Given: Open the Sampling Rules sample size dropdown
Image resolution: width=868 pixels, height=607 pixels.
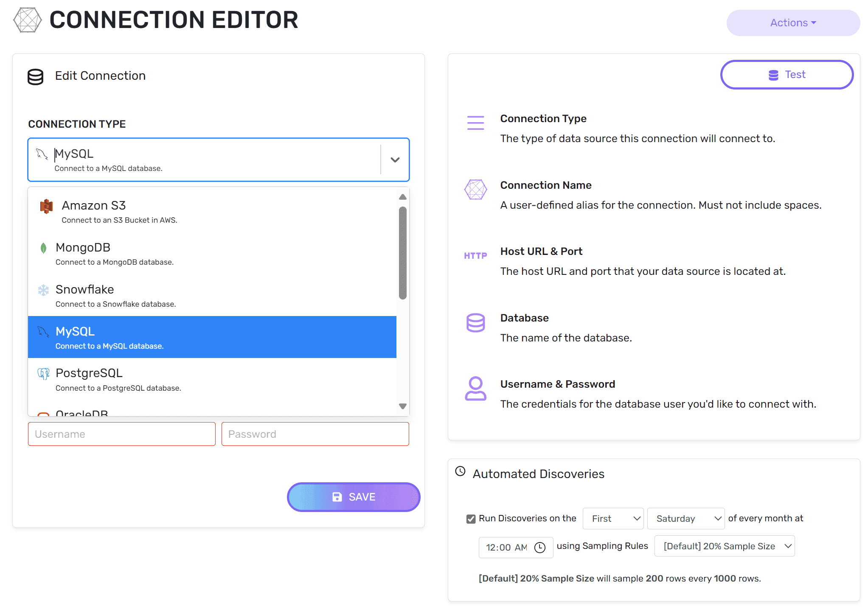Looking at the screenshot, I should pos(724,546).
